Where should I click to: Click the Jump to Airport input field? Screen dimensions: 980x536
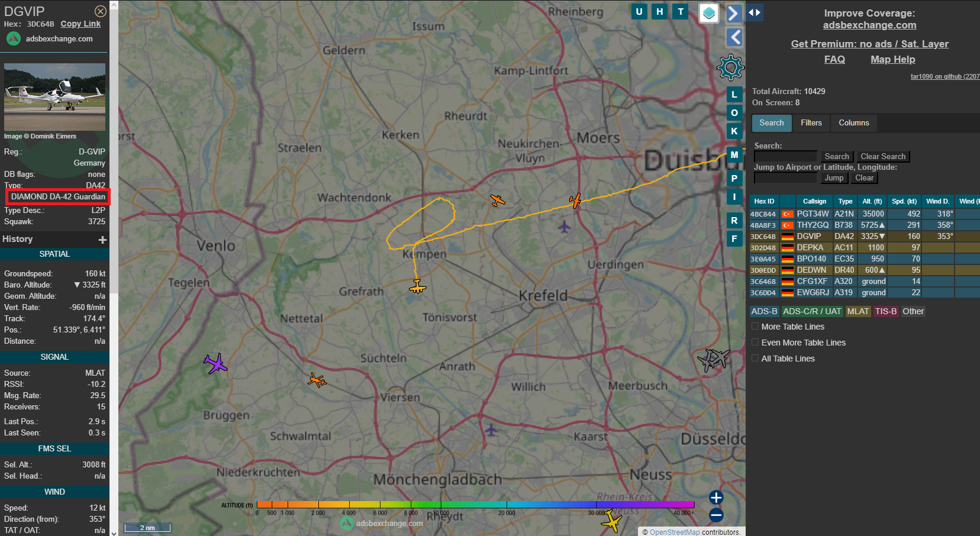(785, 178)
